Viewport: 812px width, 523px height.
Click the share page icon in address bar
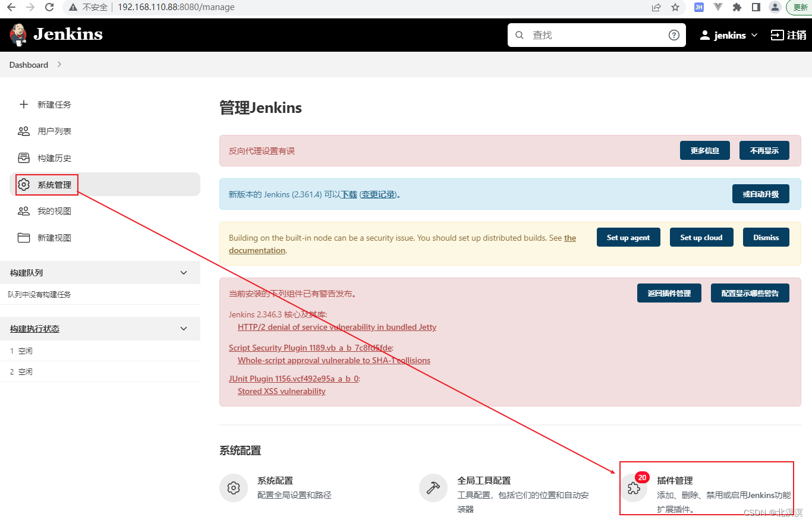click(x=656, y=7)
